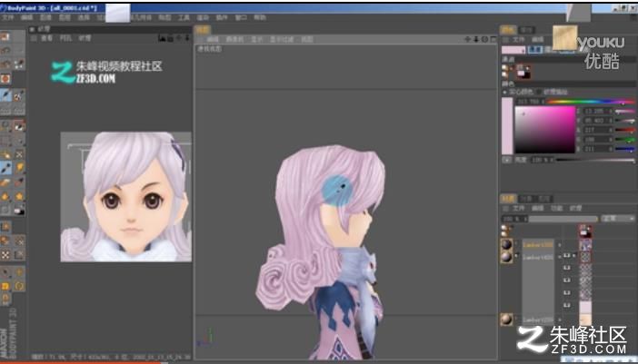Open the 帮助 menu in main menu bar
The width and height of the screenshot is (638, 364).
pos(260,17)
